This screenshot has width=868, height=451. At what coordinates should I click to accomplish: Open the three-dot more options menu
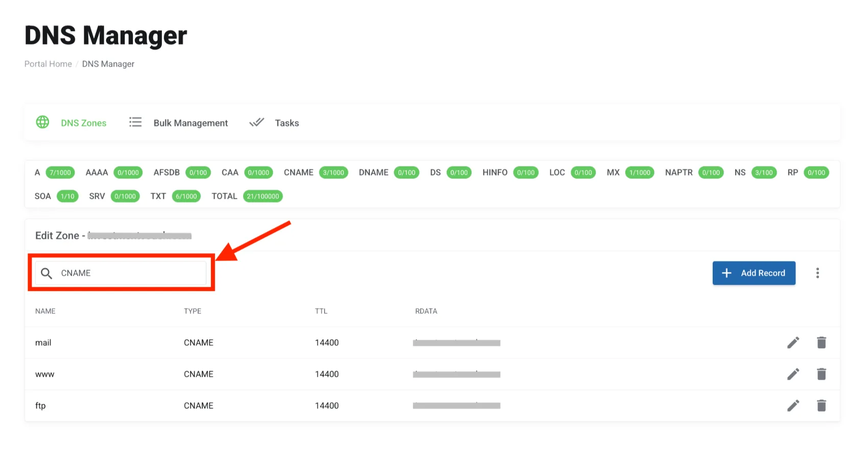(x=817, y=273)
